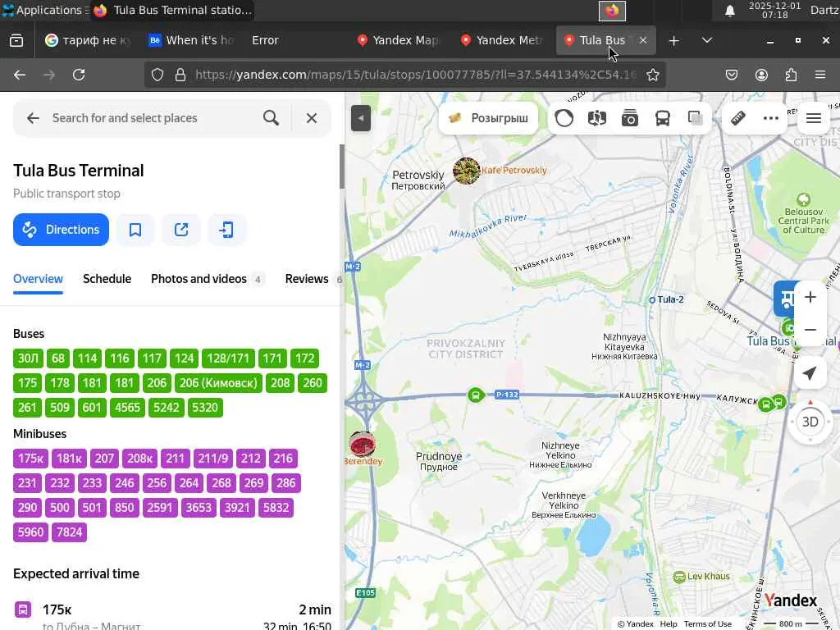Select bus route 206 (Кимовск)
Screen dimensions: 840x630
pyautogui.click(x=218, y=383)
